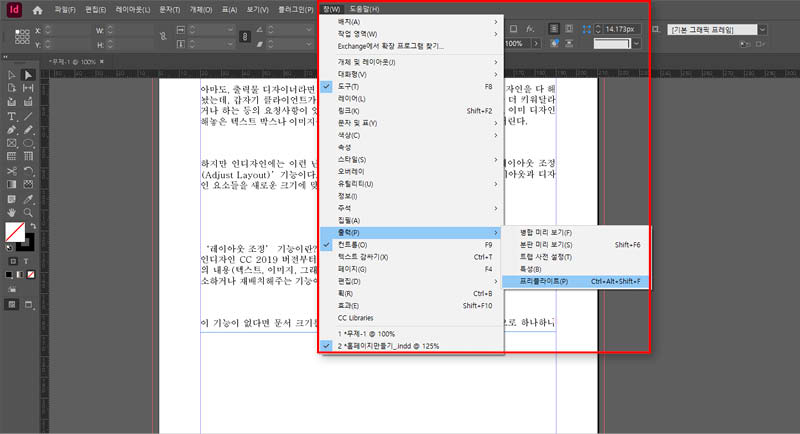Select the Scissors tool
800x434 pixels.
[12, 171]
